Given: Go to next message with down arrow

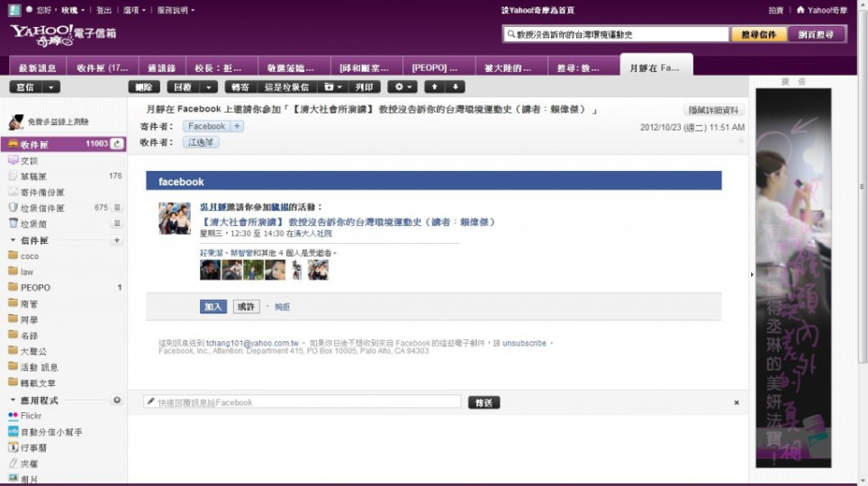Looking at the screenshot, I should click(457, 87).
